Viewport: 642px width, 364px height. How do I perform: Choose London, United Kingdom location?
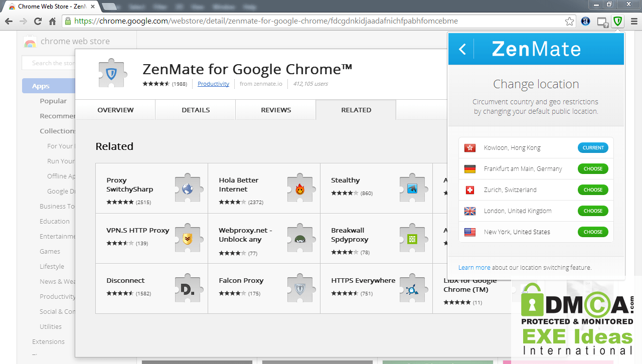point(593,211)
